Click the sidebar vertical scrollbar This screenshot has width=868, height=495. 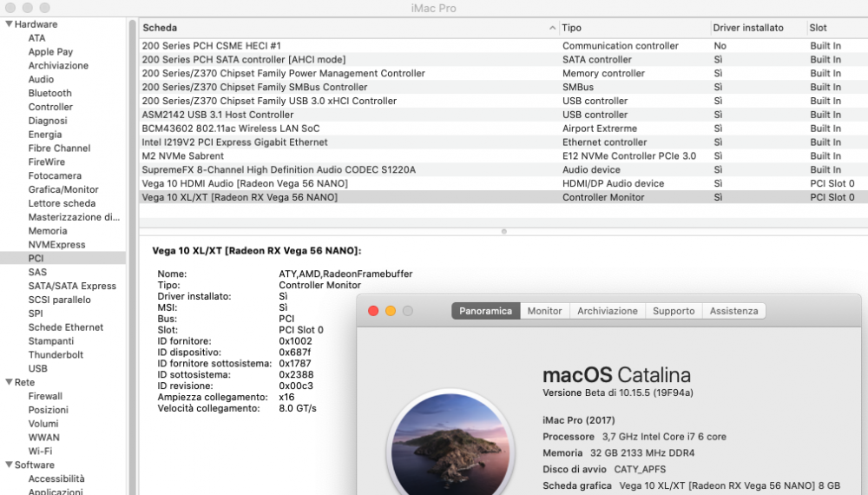132,256
